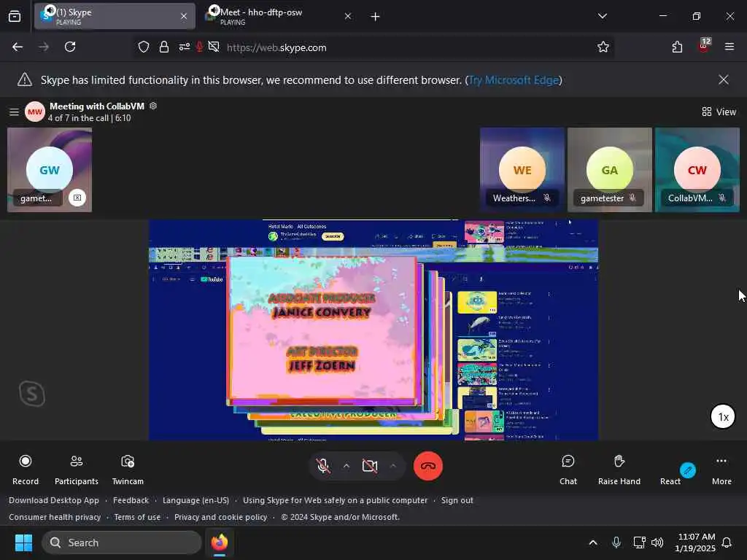
Task: Click Firefox icon in the taskbar
Action: 220,542
